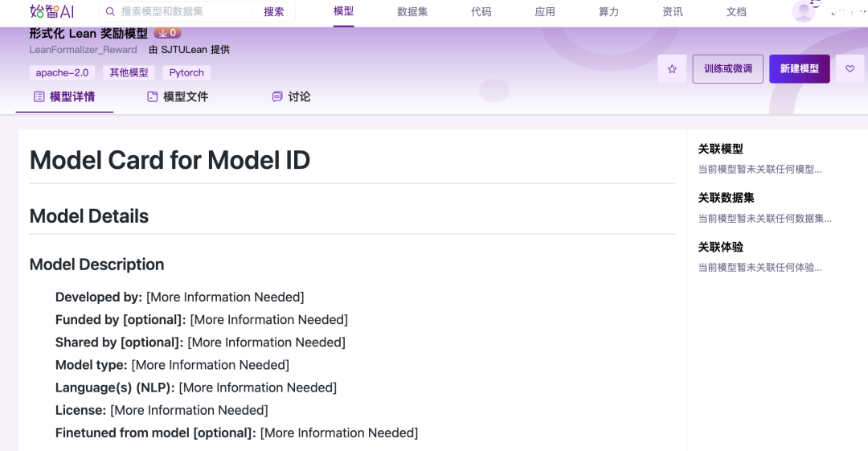Image resolution: width=868 pixels, height=451 pixels.
Task: Open the 文档 navigation tab
Action: click(x=736, y=11)
